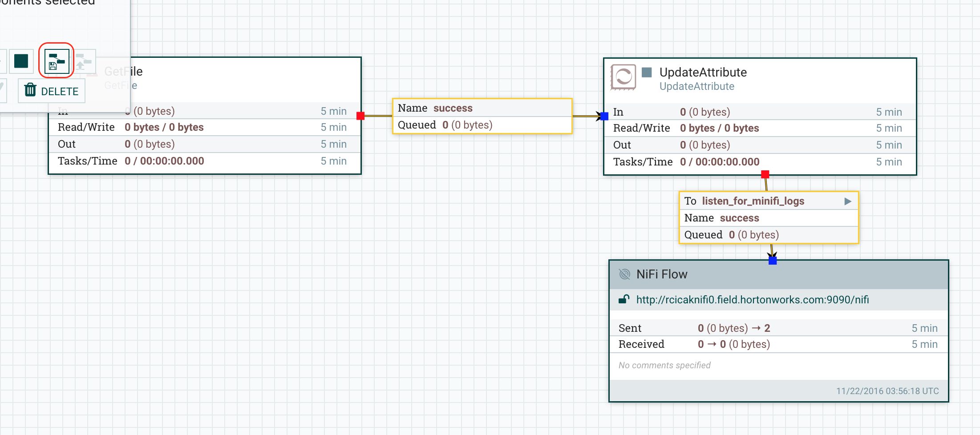This screenshot has width=980, height=435.
Task: Select the Stop (square) icon in the toolbar
Action: pos(20,61)
